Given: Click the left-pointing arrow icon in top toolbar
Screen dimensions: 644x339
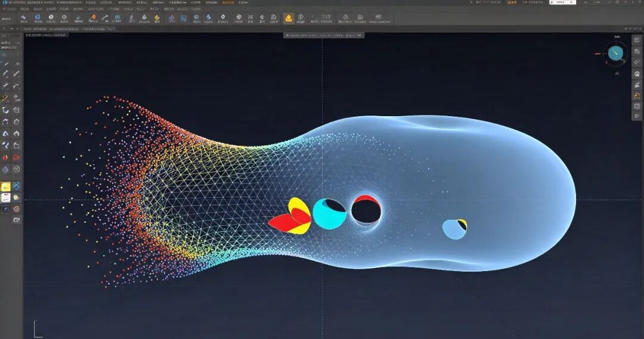Looking at the screenshot, I should 262,17.
